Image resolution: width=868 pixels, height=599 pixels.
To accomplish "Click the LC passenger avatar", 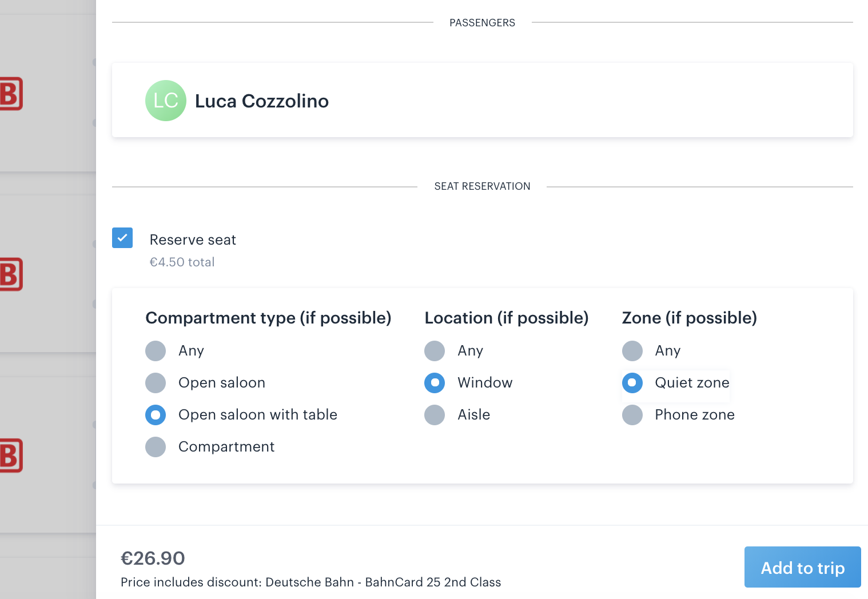I will click(166, 101).
